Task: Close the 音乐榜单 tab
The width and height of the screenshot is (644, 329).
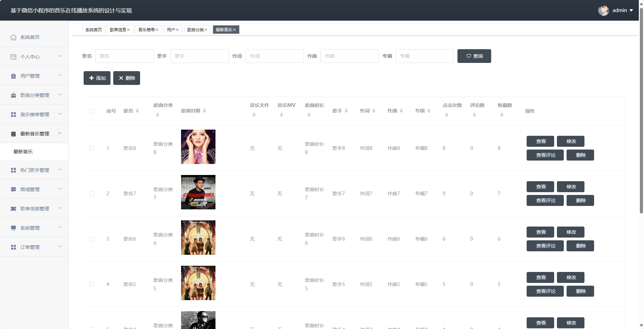Action: coord(157,30)
